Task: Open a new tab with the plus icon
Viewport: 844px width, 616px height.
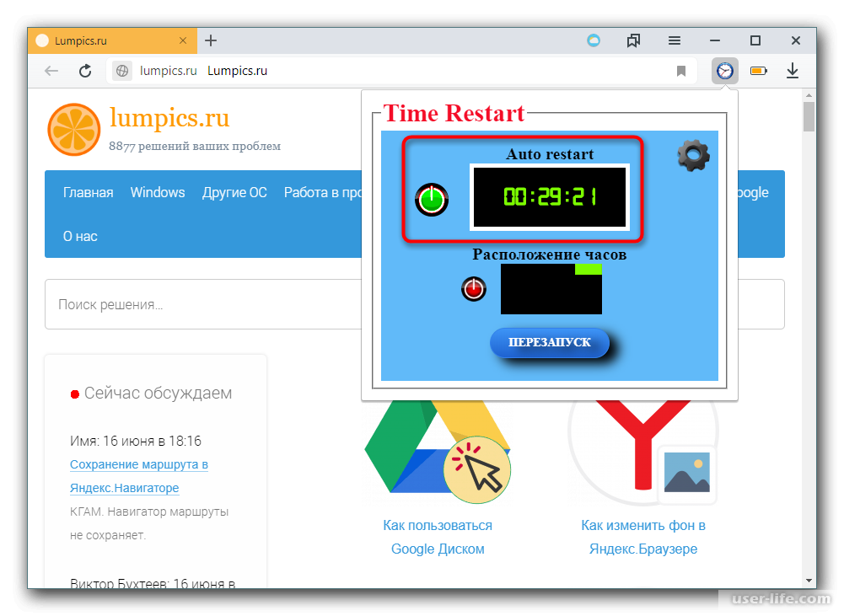Action: (x=211, y=40)
